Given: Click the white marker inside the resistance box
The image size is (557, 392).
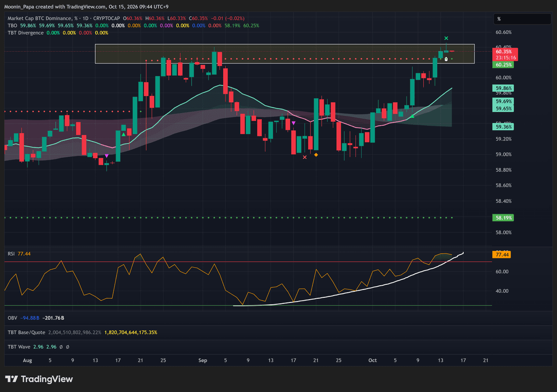Looking at the screenshot, I should click(x=446, y=59).
